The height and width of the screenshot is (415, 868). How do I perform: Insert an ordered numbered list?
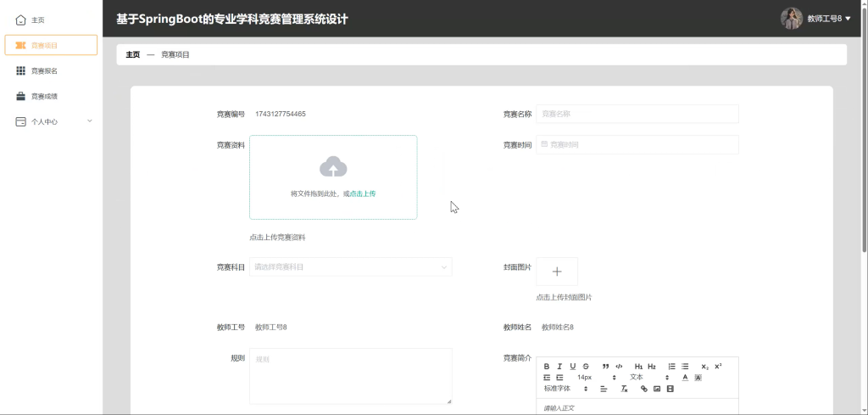click(671, 367)
